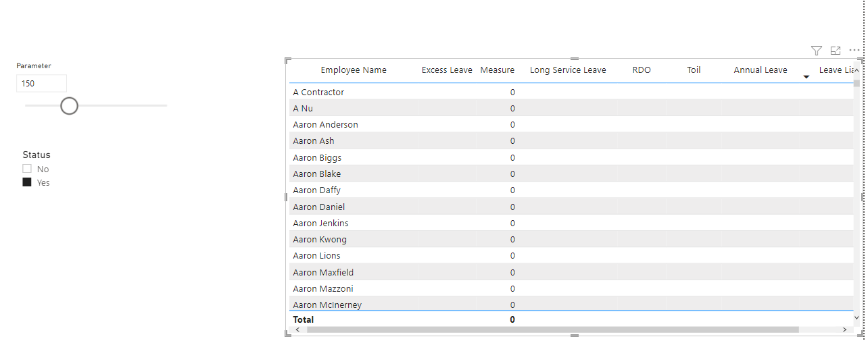The height and width of the screenshot is (341, 868).
Task: Click the Annual Leave column header
Action: pyautogui.click(x=761, y=70)
